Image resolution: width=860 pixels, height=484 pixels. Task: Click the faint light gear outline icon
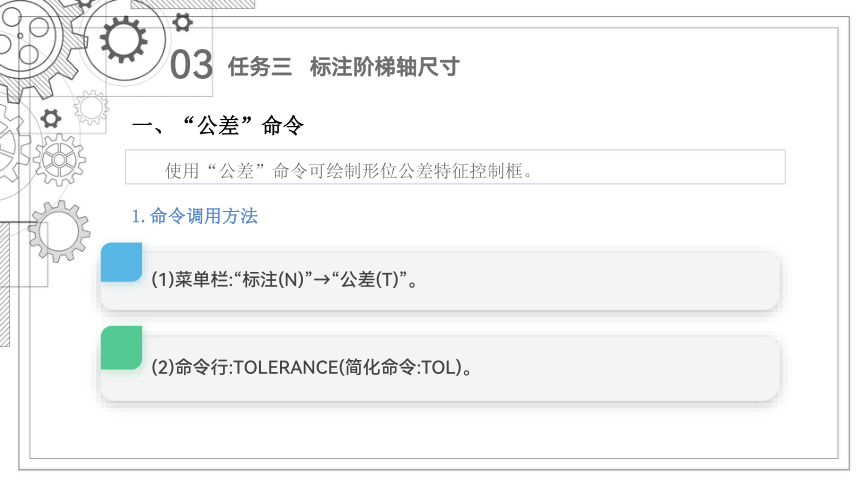point(91,108)
